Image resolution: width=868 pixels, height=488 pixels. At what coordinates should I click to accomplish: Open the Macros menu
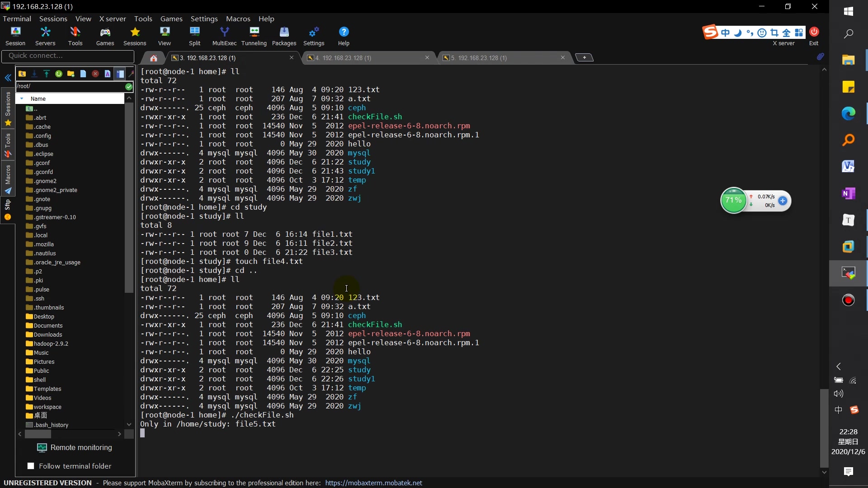[238, 19]
